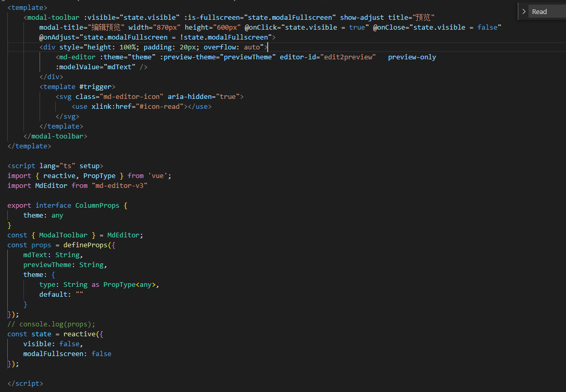Click the preview-only attribute on md-editor
This screenshot has width=566, height=392.
point(412,57)
